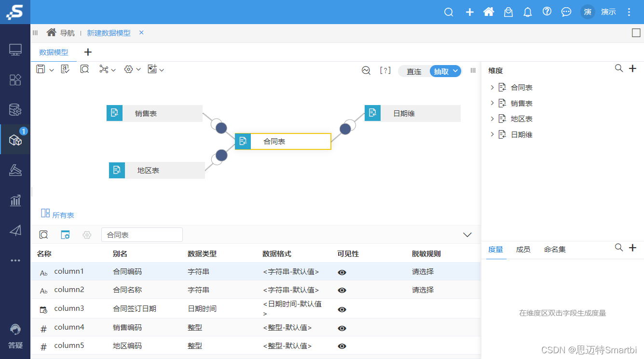Open the 新建数据模型 page tab
This screenshot has width=644, height=359.
click(x=109, y=33)
